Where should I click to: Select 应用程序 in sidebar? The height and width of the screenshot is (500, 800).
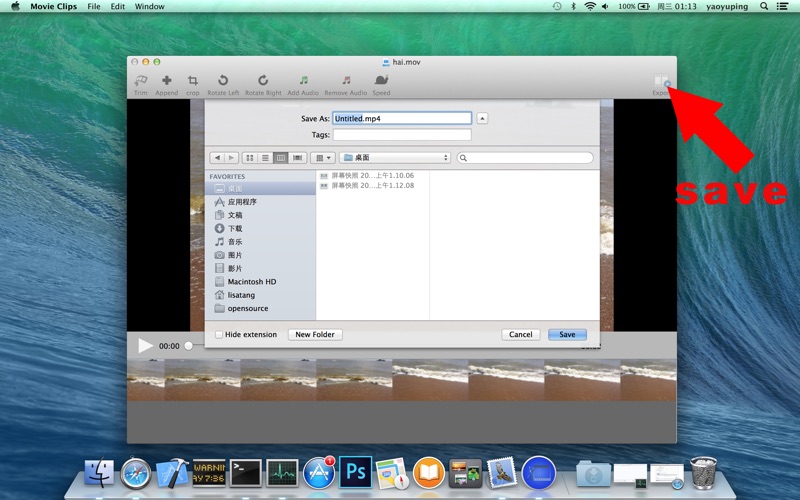(260, 202)
